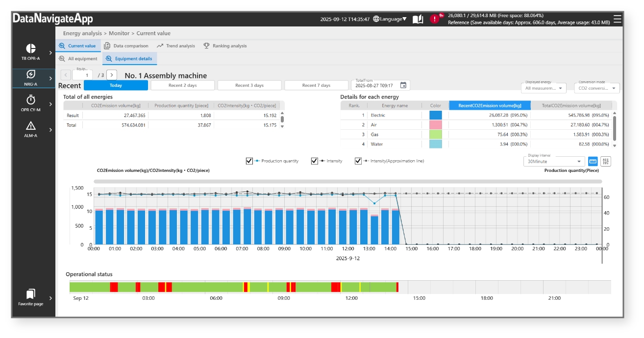Disable Intensity(Approximation line) checkbox

tap(358, 161)
